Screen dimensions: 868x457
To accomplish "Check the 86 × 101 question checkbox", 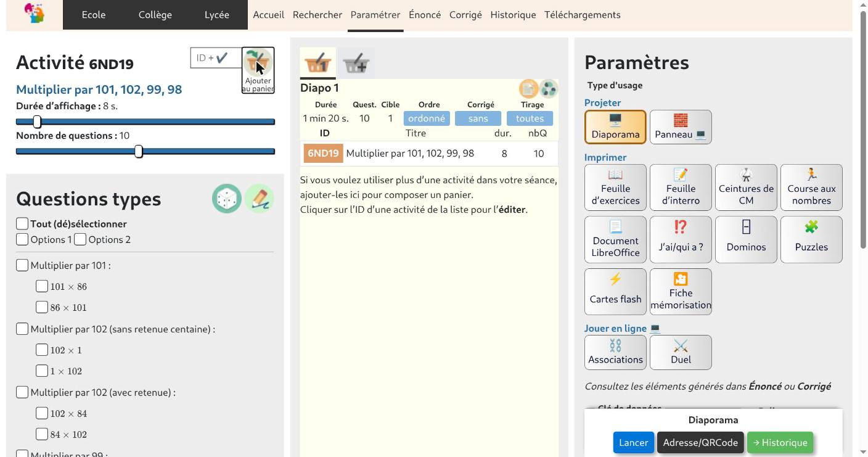I will tap(42, 307).
